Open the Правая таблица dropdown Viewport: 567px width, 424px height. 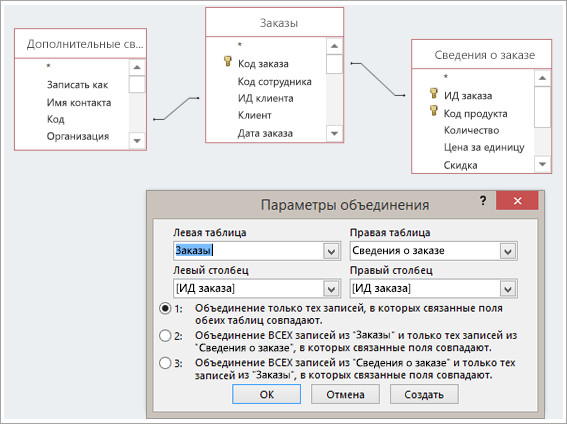pos(508,251)
